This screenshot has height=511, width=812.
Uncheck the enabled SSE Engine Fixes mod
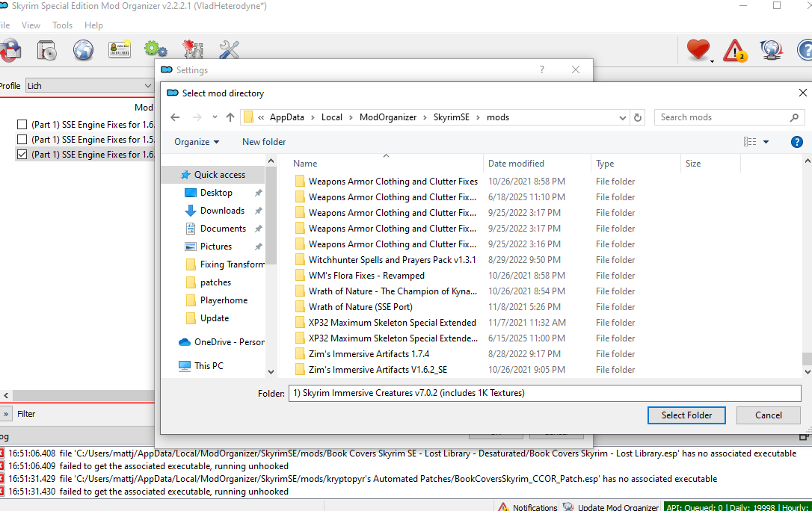22,155
